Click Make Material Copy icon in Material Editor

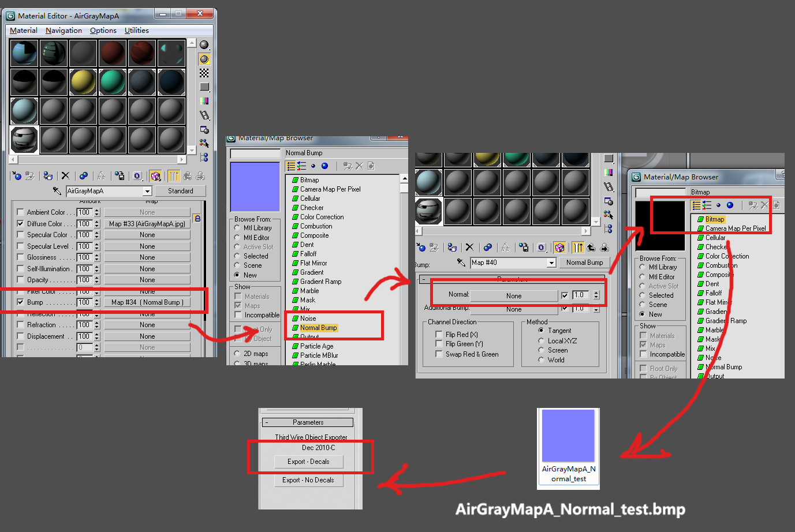[84, 176]
